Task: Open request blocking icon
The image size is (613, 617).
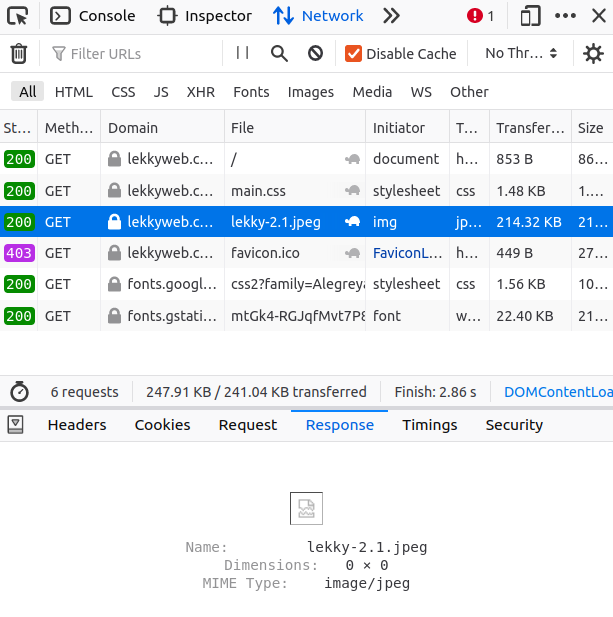Action: (315, 54)
